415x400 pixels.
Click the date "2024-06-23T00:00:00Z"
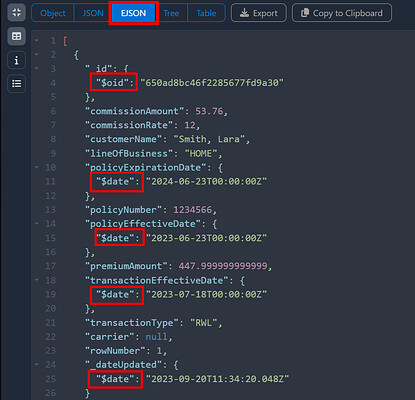[206, 182]
